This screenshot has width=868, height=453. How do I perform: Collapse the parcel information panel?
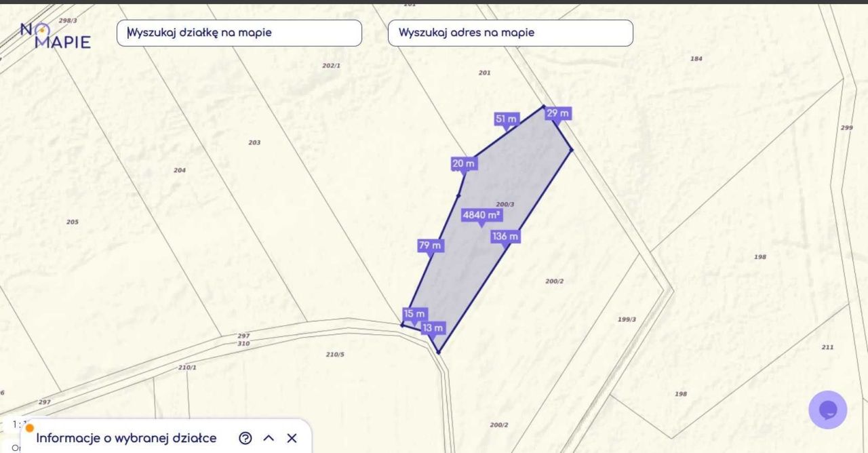[269, 438]
